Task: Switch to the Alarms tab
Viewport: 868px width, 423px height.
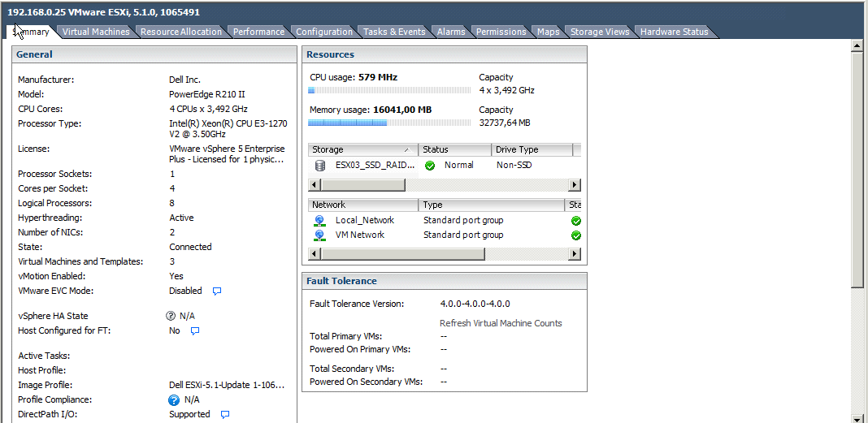Action: pos(451,32)
